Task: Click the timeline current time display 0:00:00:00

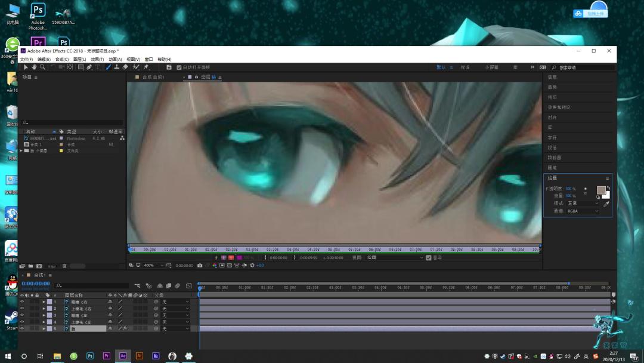Action: 36,284
